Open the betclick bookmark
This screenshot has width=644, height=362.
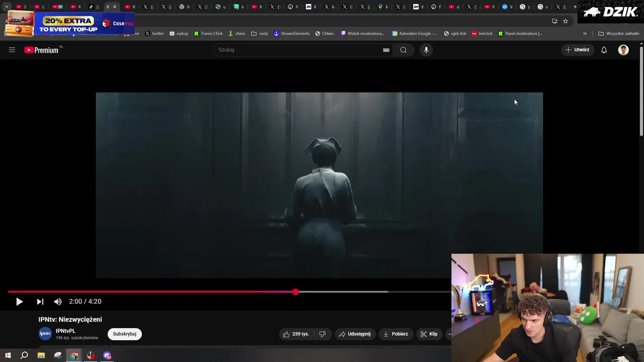(482, 34)
